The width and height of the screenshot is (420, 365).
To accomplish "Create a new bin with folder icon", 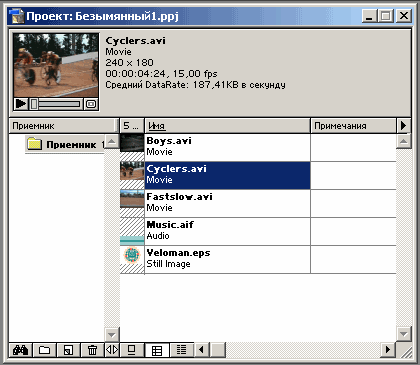I will tap(44, 350).
